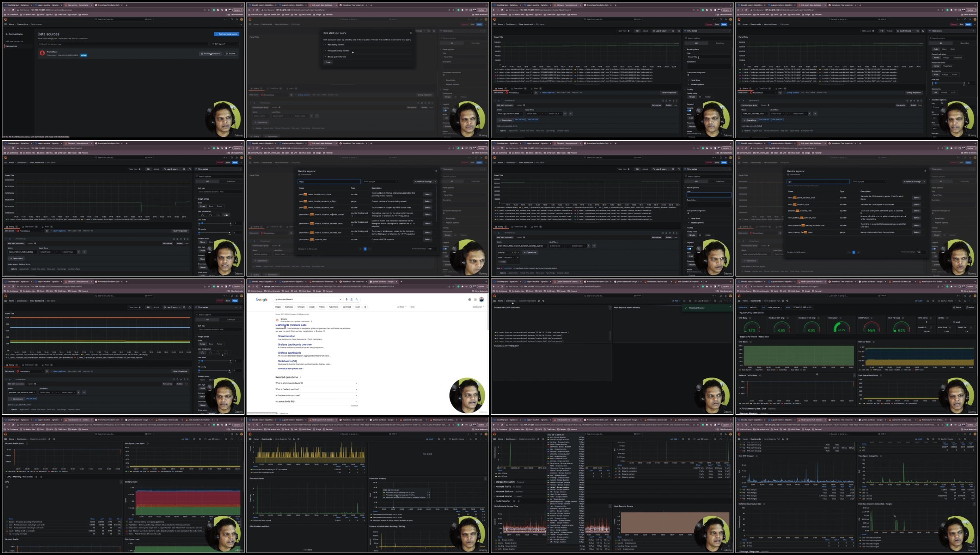
Task: Click the Google voice search microphone icon
Action: (x=346, y=300)
